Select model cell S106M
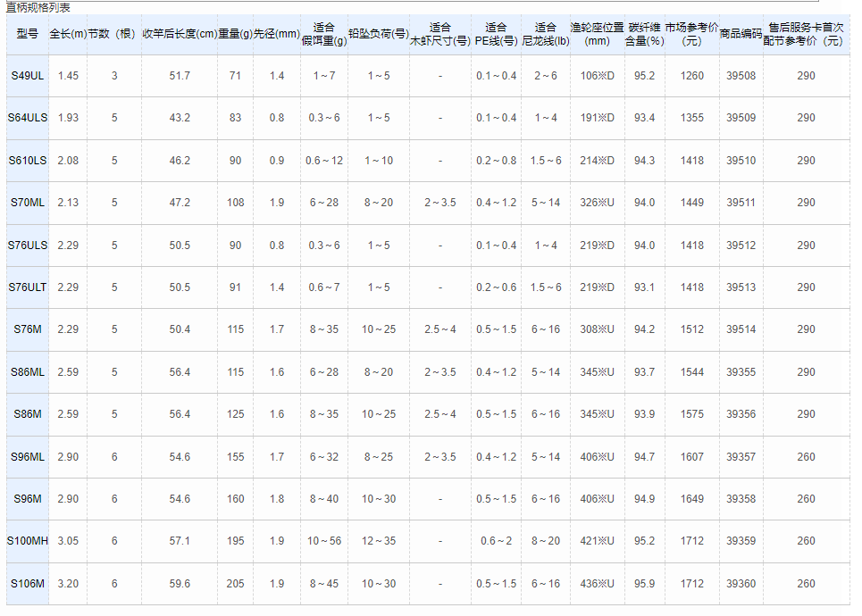Screen dimensions: 862x616 point(28,584)
